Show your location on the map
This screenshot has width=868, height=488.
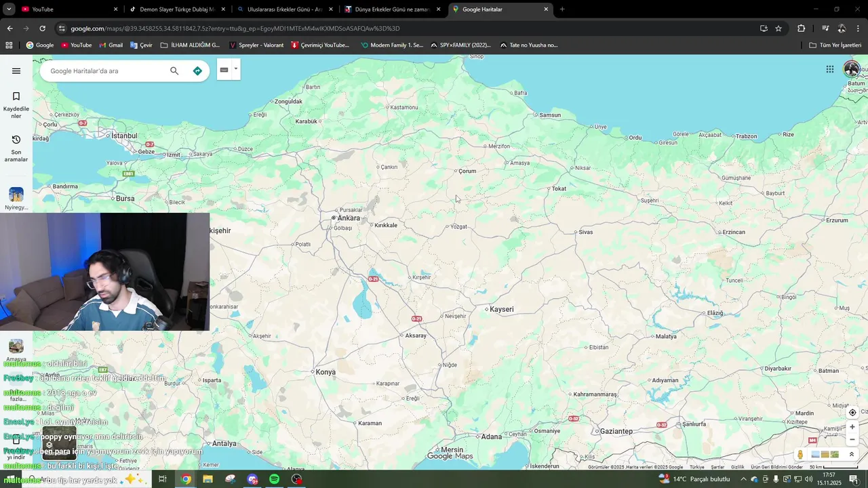tap(852, 413)
